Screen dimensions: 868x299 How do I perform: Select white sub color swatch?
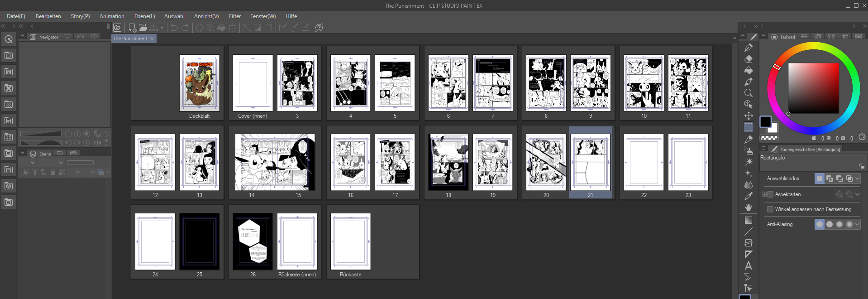pyautogui.click(x=774, y=129)
